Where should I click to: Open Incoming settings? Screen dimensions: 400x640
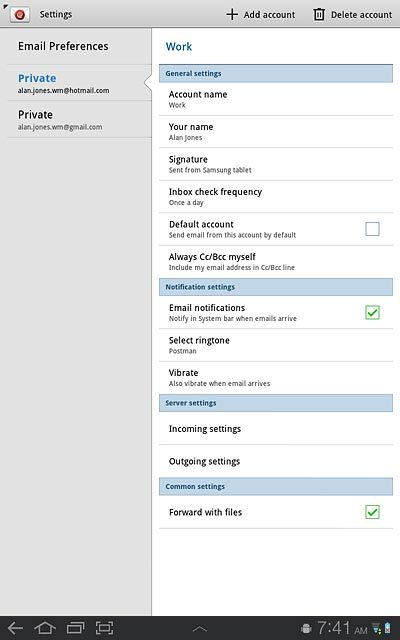tap(276, 429)
